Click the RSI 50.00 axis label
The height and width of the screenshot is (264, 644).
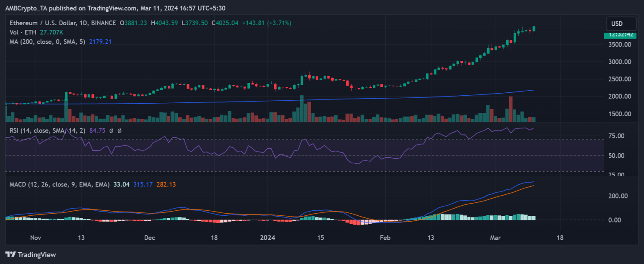pyautogui.click(x=620, y=156)
